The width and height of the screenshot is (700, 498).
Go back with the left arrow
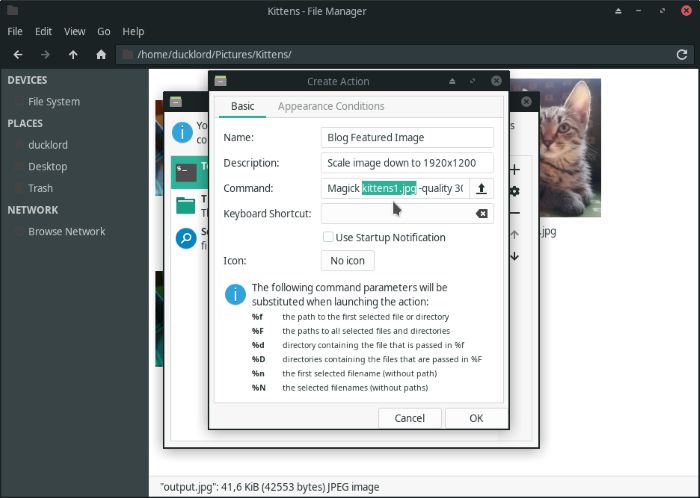click(x=18, y=54)
